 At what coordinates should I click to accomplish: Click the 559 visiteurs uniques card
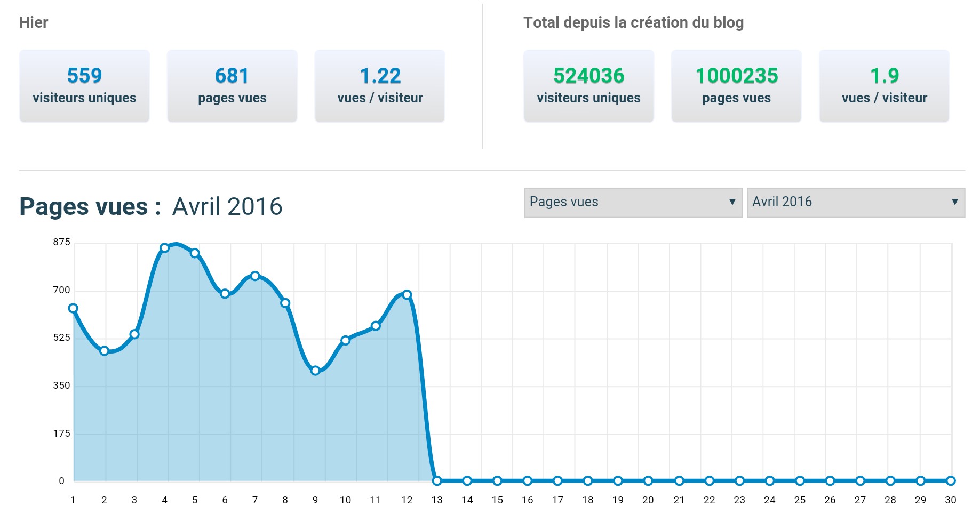point(84,86)
